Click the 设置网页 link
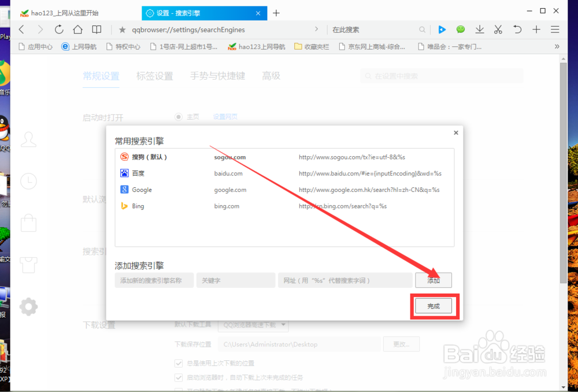Screen dimensions: 578x392 coord(225,117)
